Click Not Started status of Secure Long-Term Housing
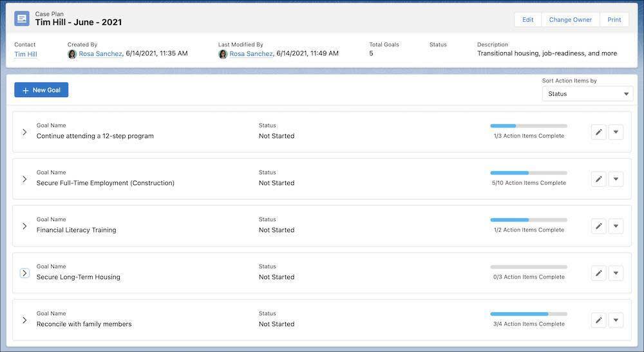Image resolution: width=644 pixels, height=352 pixels. point(276,277)
